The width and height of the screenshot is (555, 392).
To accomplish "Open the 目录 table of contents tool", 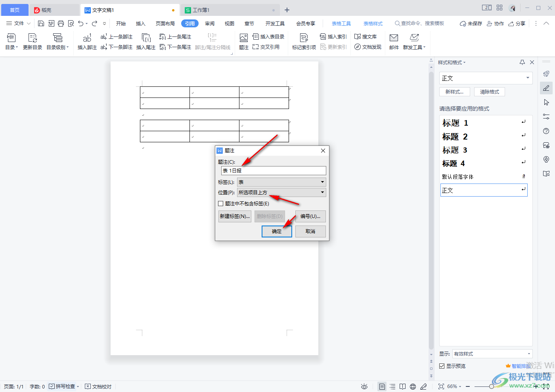I will pos(11,42).
